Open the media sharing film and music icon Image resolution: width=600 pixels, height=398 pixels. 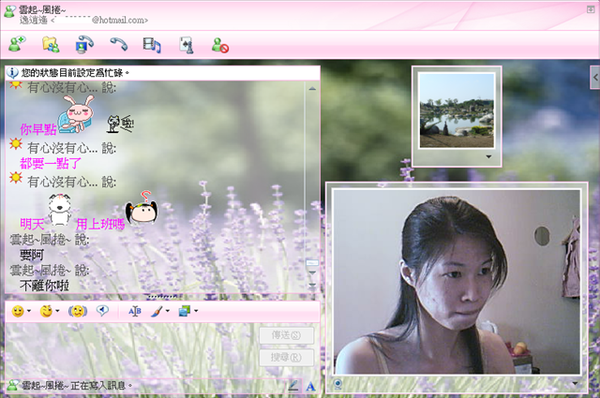[152, 45]
